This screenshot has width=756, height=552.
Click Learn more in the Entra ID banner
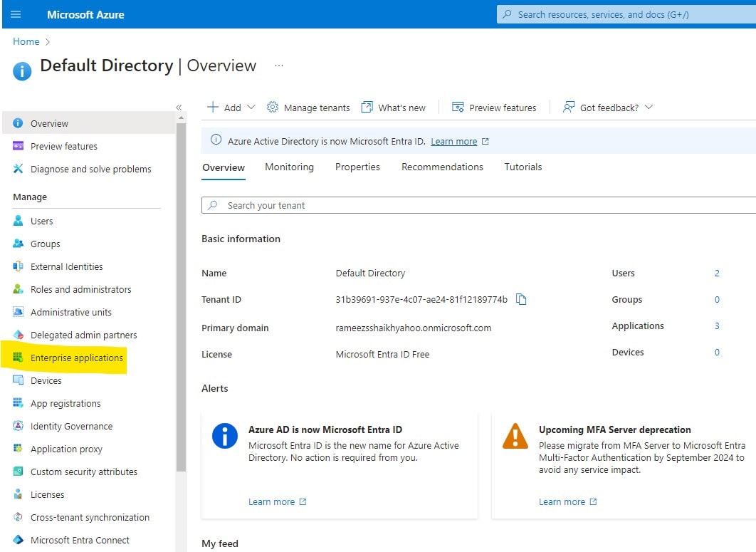point(453,141)
